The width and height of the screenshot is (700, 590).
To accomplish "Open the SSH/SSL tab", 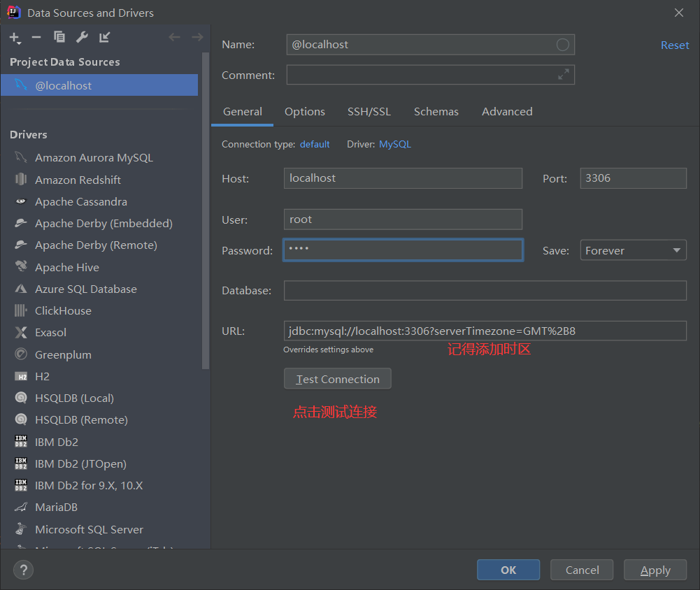I will pyautogui.click(x=369, y=112).
